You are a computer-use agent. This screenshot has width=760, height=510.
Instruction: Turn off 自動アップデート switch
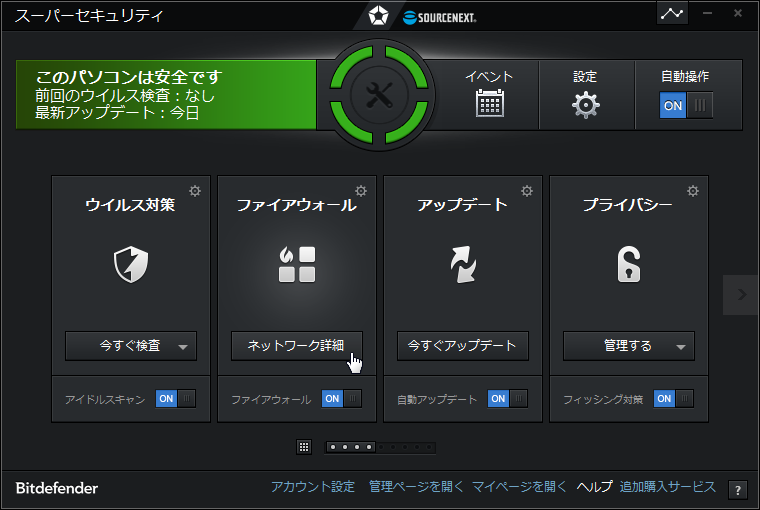[507, 399]
